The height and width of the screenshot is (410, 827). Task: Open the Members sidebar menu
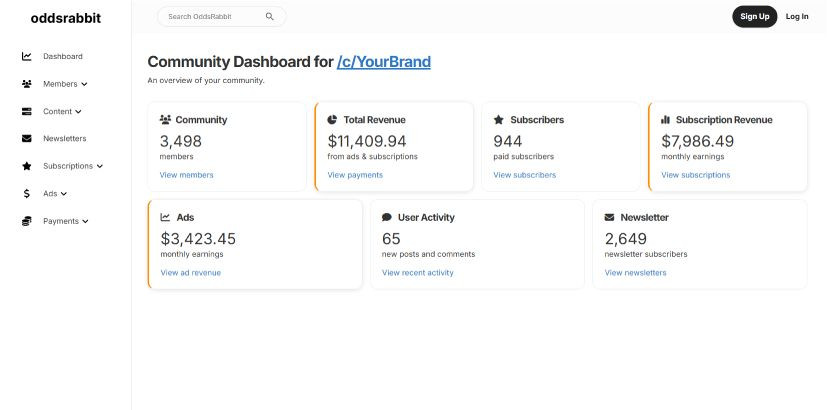coord(60,84)
